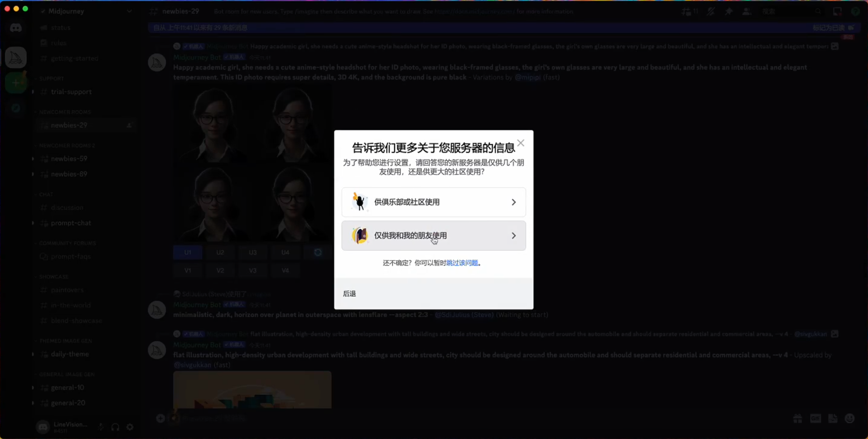Screen dimensions: 868x439
Task: Click the green add server icon
Action: pyautogui.click(x=16, y=83)
